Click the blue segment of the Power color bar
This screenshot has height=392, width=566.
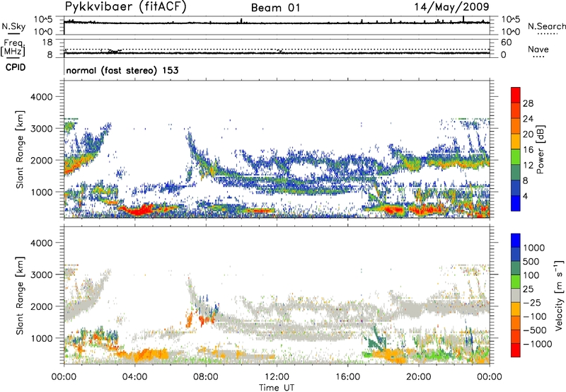(x=516, y=203)
